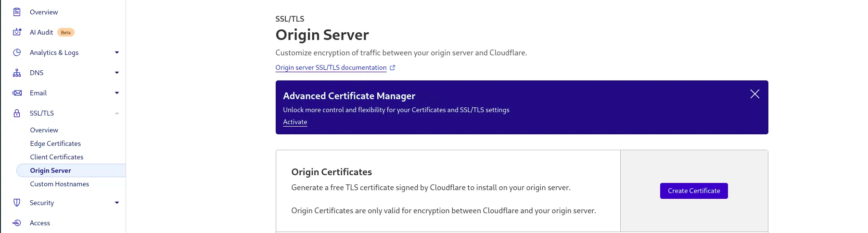
Task: Go to Edge Certificates
Action: coord(55,143)
